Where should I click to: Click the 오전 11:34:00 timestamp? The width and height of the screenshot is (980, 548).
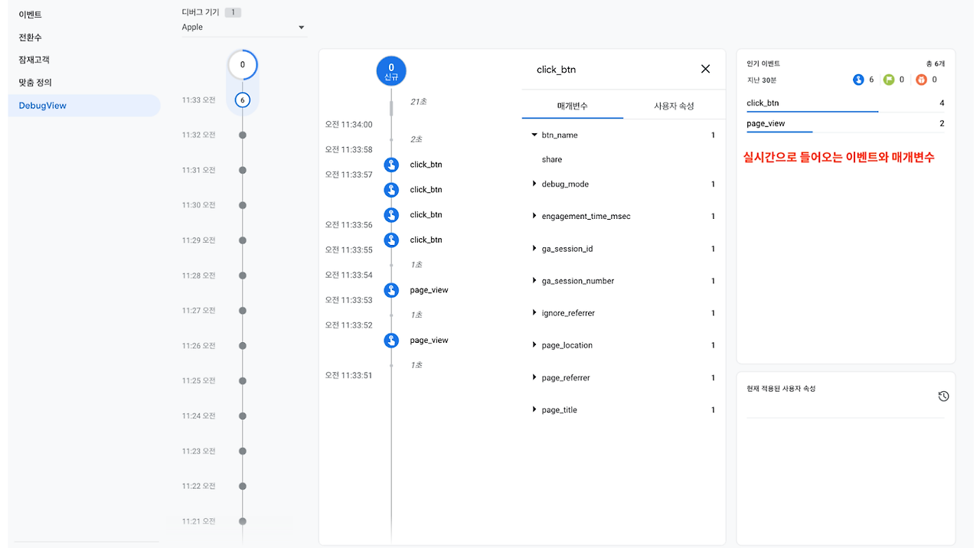pyautogui.click(x=348, y=124)
